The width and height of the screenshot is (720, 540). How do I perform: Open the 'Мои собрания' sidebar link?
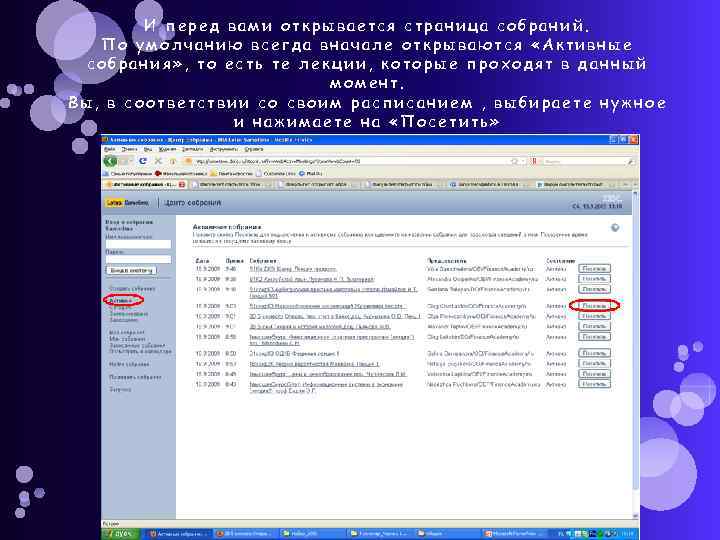127,339
